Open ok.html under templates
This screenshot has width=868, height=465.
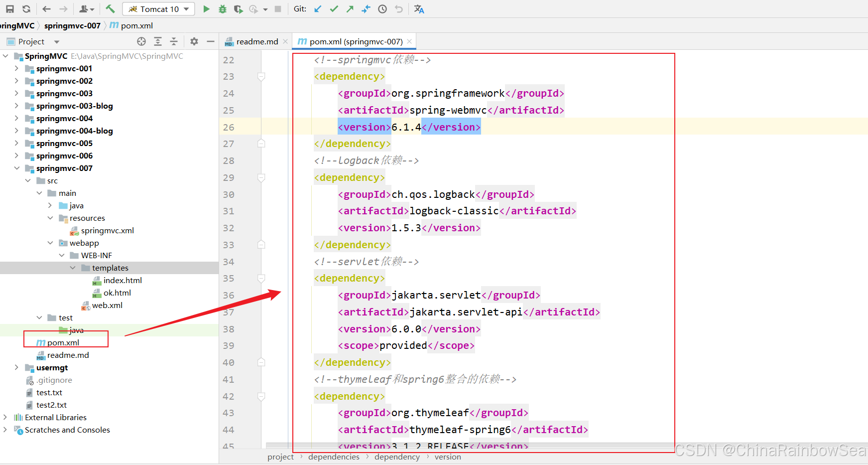[112, 293]
